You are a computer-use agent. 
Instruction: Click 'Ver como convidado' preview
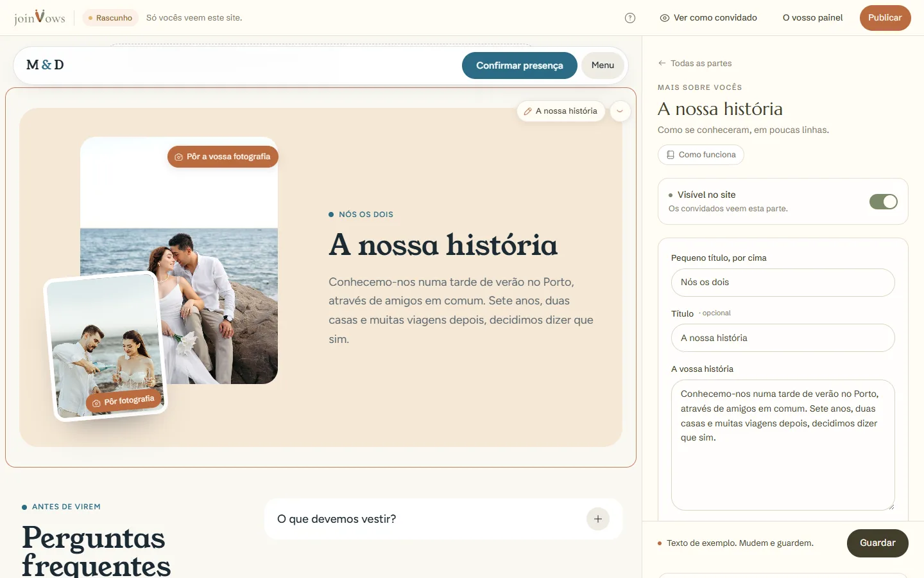click(708, 18)
